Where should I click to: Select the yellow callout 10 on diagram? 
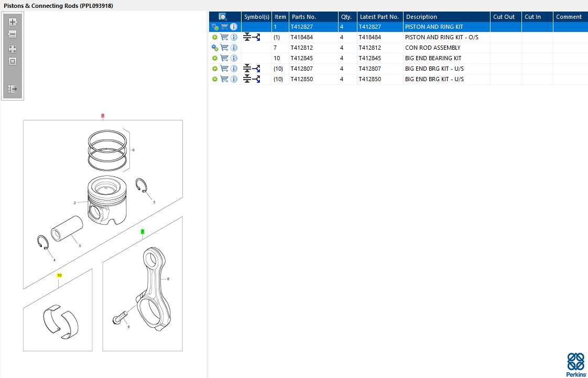(59, 275)
